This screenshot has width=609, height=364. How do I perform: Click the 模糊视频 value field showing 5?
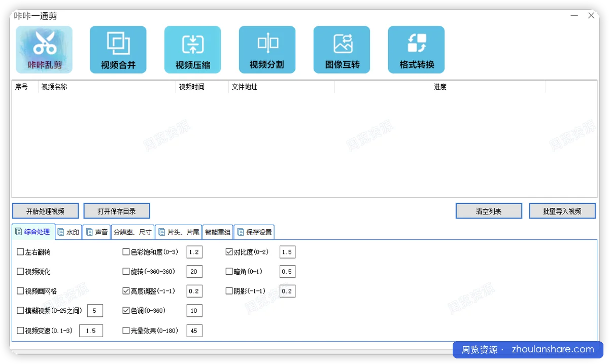pyautogui.click(x=95, y=311)
